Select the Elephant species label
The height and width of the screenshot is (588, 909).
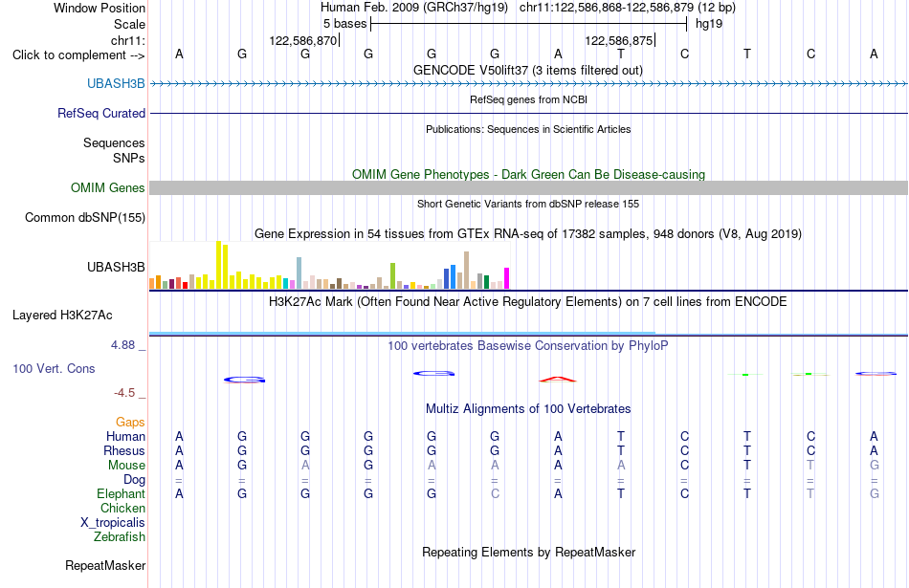(x=122, y=493)
